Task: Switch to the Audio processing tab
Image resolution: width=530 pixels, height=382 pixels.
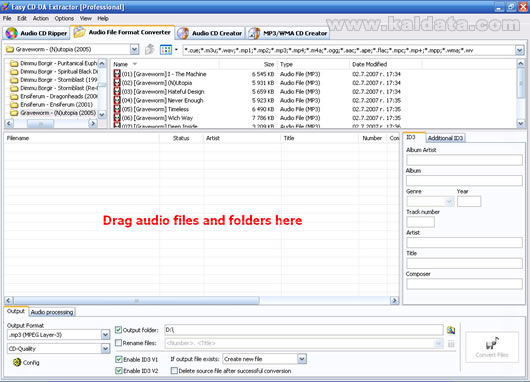Action: click(52, 312)
